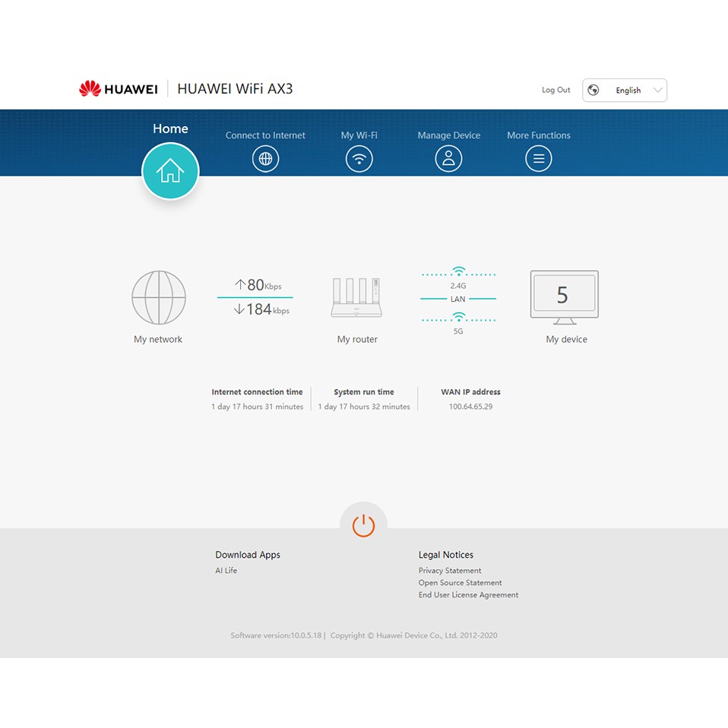The image size is (728, 728).
Task: Click the language dropdown chevron arrow
Action: click(658, 90)
